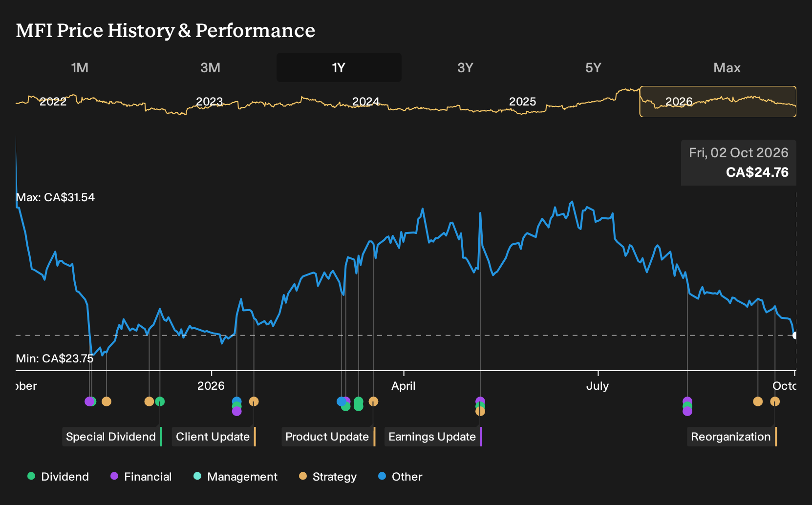Open the Client Update event label
Viewport: 812px width, 505px height.
[214, 437]
